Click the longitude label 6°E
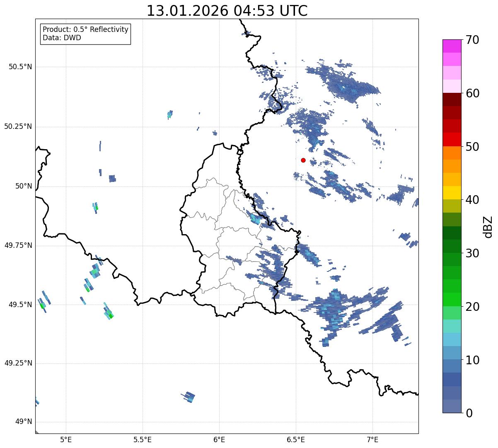 click(219, 440)
